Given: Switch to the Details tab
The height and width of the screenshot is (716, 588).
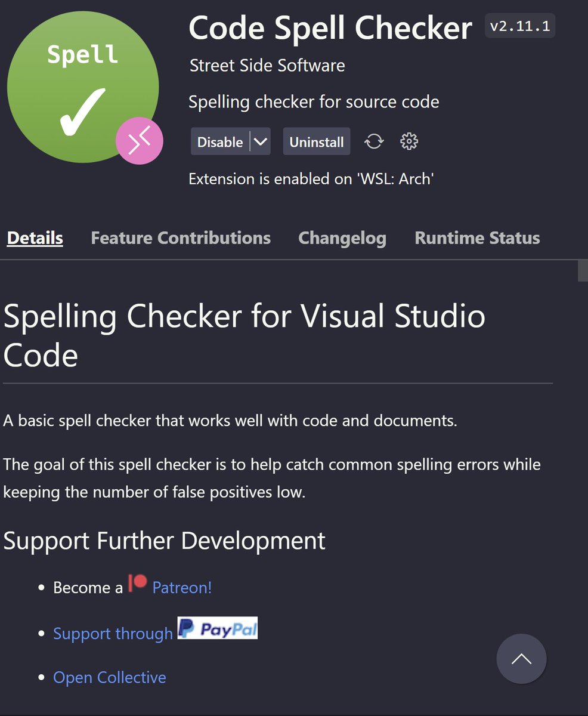Looking at the screenshot, I should tap(35, 238).
